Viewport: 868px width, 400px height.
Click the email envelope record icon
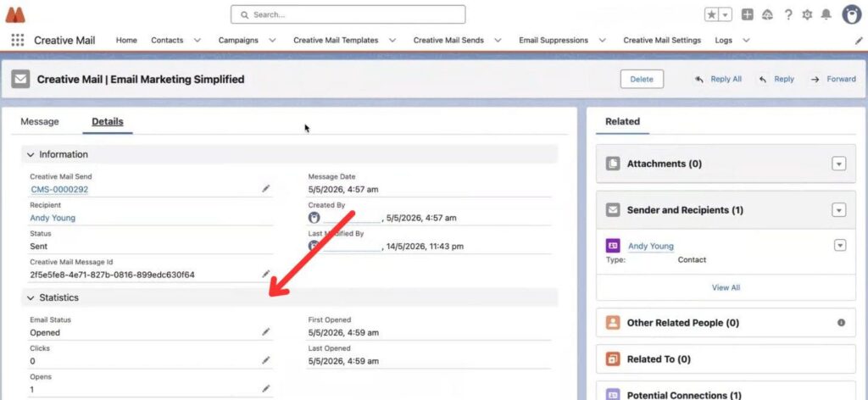(20, 79)
